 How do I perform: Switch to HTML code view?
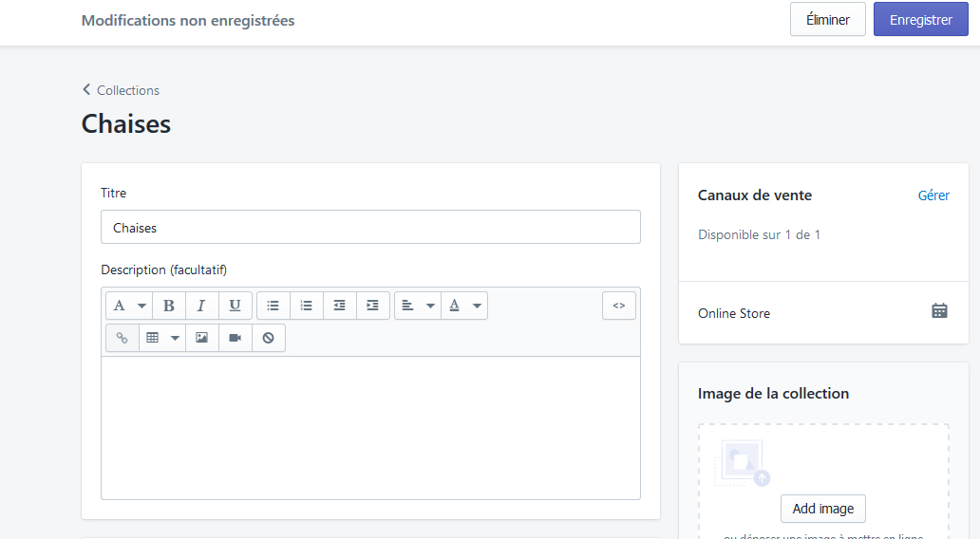click(618, 306)
